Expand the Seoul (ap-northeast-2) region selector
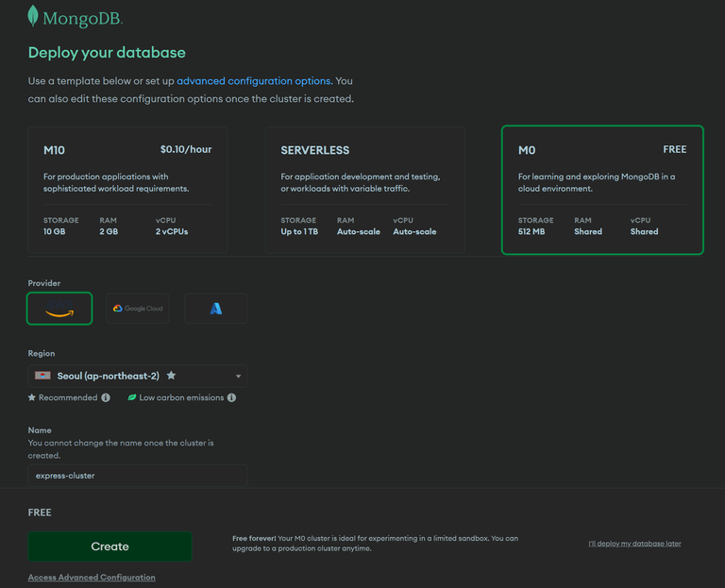Viewport: 725px width, 588px height. pyautogui.click(x=138, y=376)
